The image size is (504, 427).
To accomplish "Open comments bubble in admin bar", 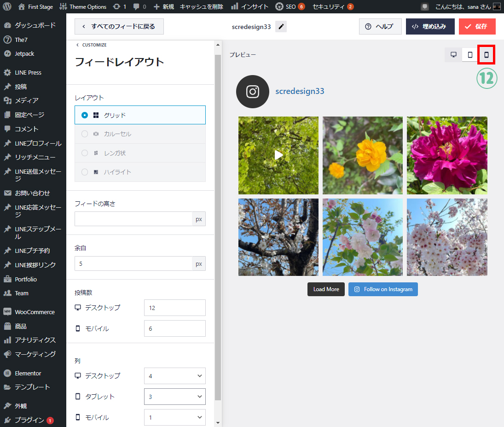I will (x=136, y=6).
